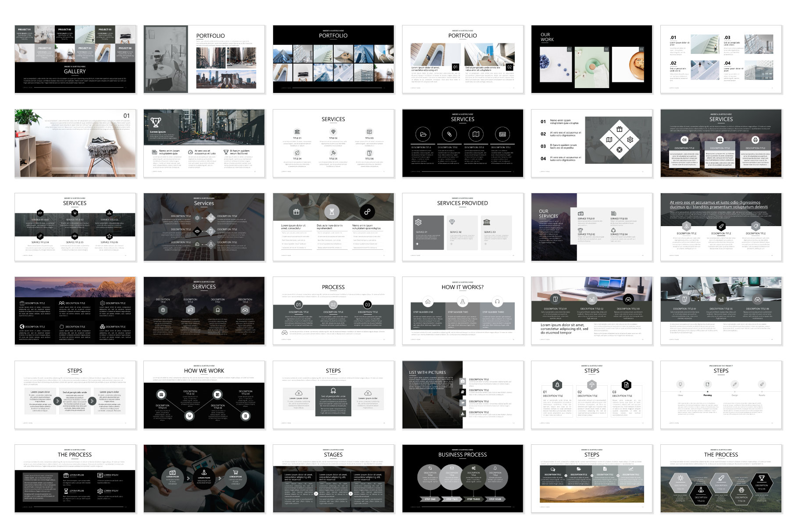Click the Ideas stage on the progress timeline
This screenshot has height=532, width=798.
(x=680, y=395)
